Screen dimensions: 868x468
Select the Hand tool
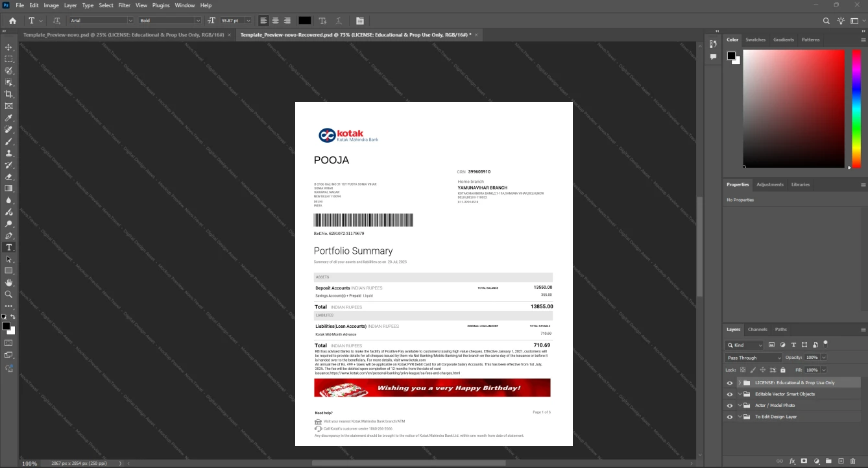pyautogui.click(x=9, y=282)
